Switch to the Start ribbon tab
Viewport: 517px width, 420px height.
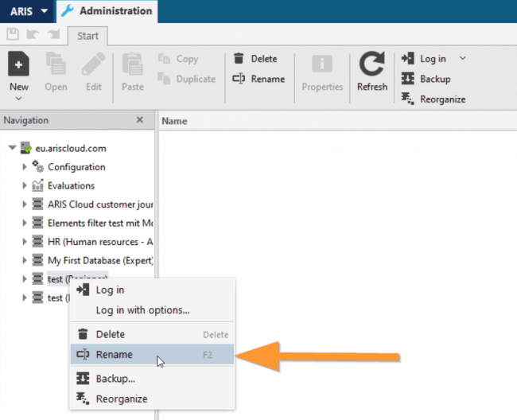[x=87, y=36]
